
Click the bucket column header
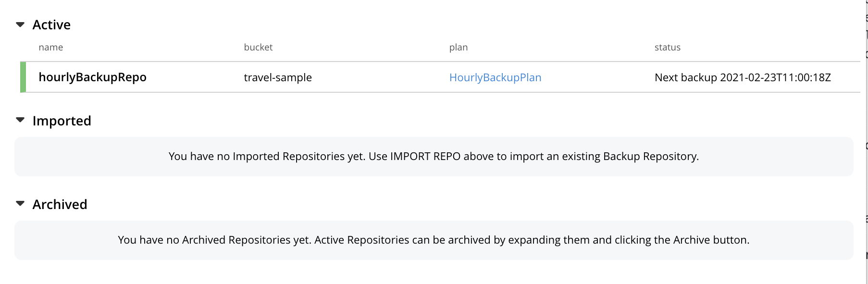click(x=258, y=47)
